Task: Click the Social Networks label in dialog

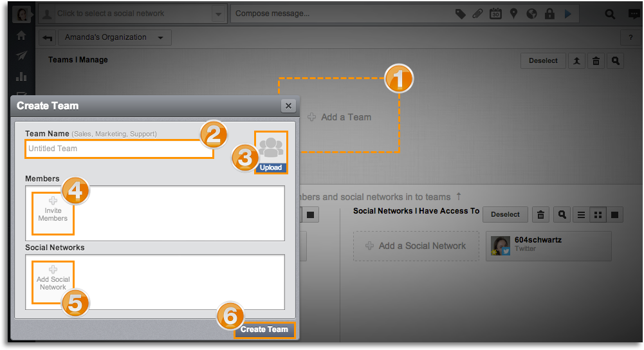Action: coord(55,248)
